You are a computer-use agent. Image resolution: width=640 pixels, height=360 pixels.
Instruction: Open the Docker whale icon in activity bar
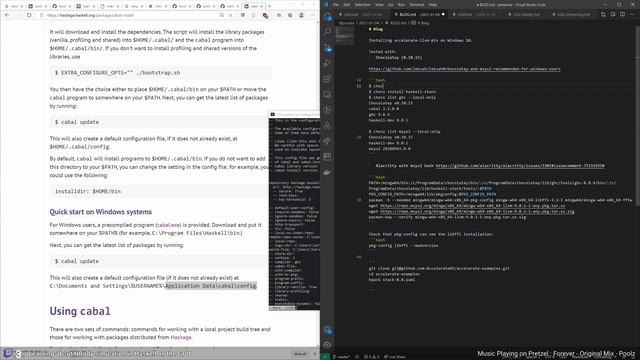tap(327, 172)
